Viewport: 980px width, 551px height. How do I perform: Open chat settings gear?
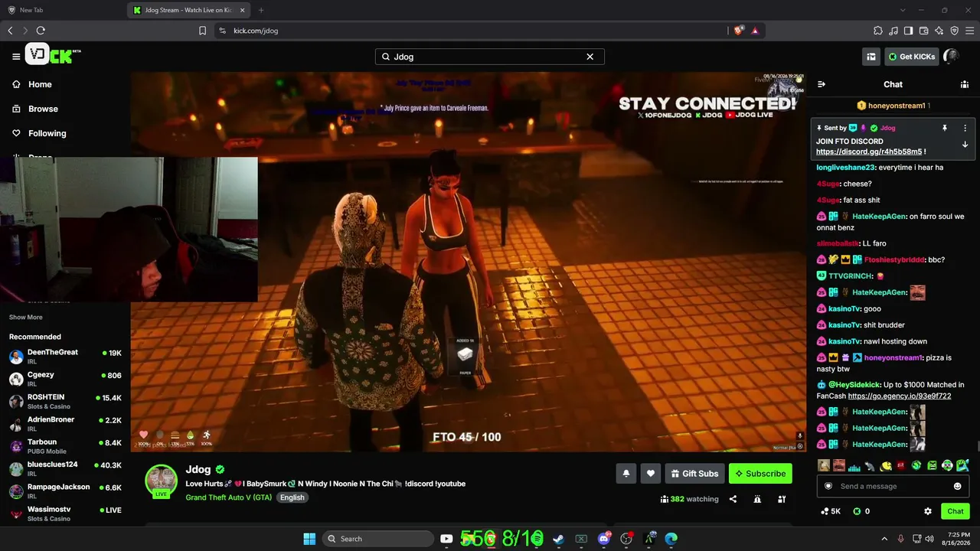click(x=928, y=511)
